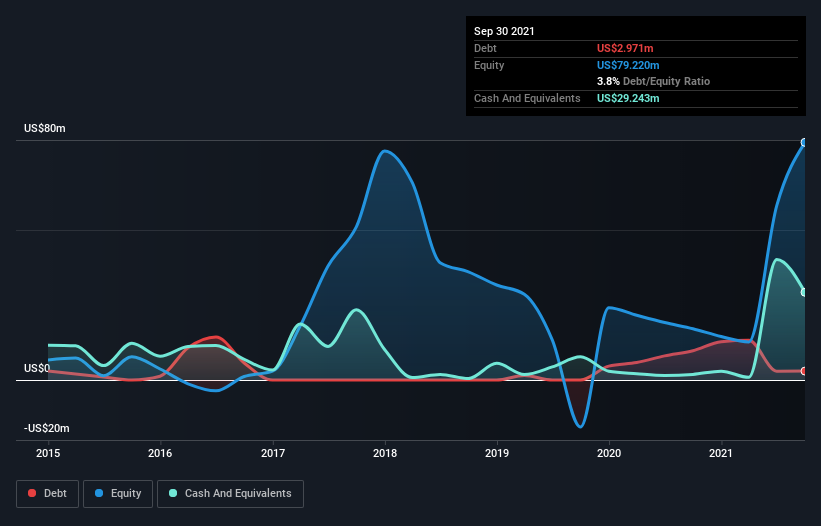The width and height of the screenshot is (821, 526).
Task: Select the 2016 x-axis label
Action: click(x=160, y=453)
